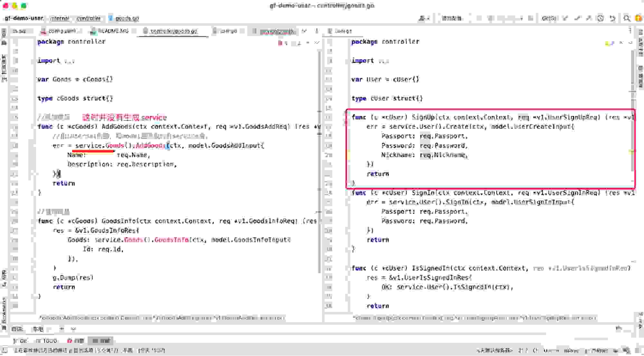Click the macOS green fullscreen button

point(24,6)
